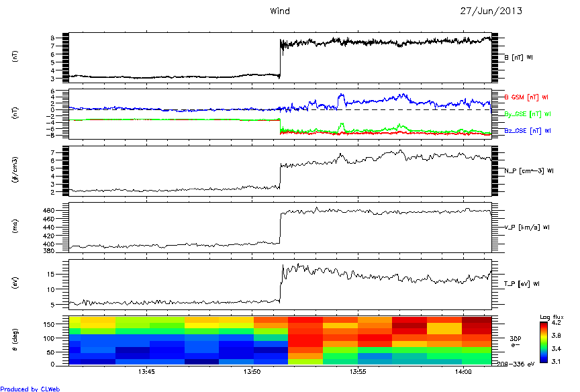
Task: Click the 'Wind' plot title
Action: coord(280,11)
